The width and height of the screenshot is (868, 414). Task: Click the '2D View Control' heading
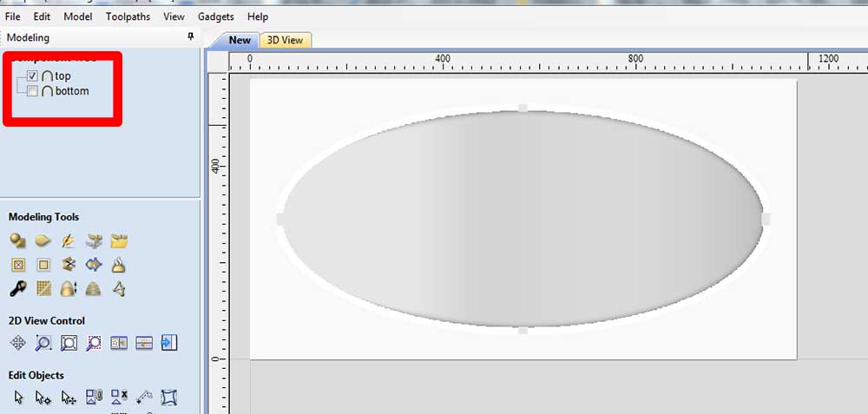click(47, 321)
